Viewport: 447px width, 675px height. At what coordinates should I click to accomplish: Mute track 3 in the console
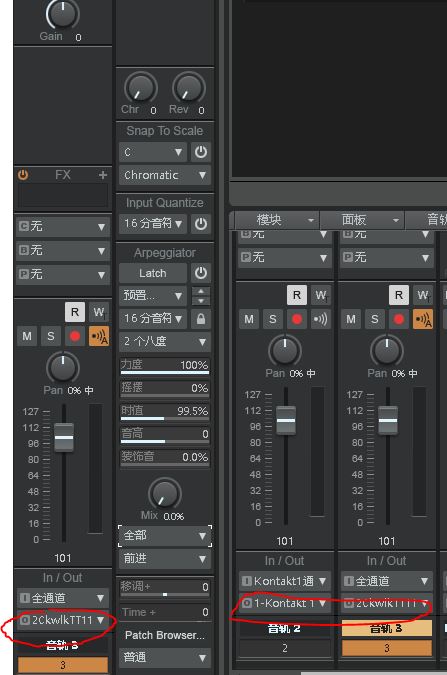[351, 319]
